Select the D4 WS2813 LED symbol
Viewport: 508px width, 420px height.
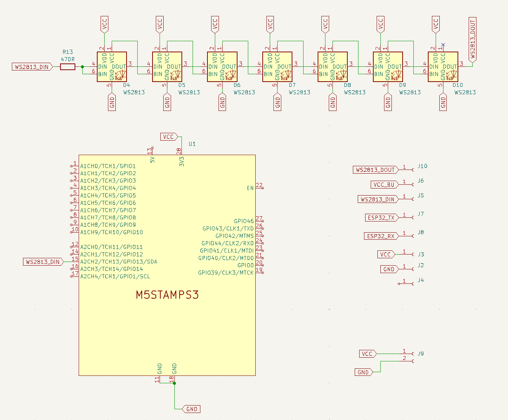click(112, 67)
